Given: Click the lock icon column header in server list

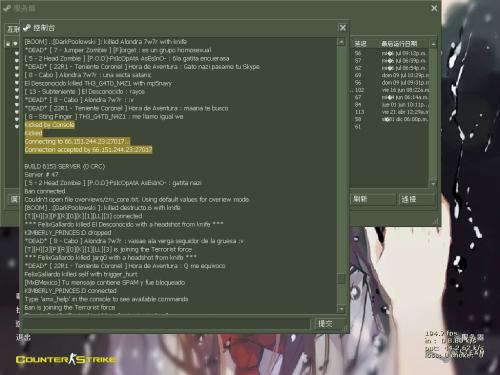Looking at the screenshot, I should click(8, 44).
